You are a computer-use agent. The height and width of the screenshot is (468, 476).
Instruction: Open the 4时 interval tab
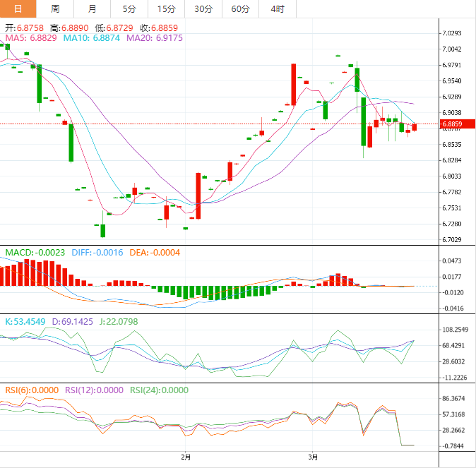pos(278,8)
